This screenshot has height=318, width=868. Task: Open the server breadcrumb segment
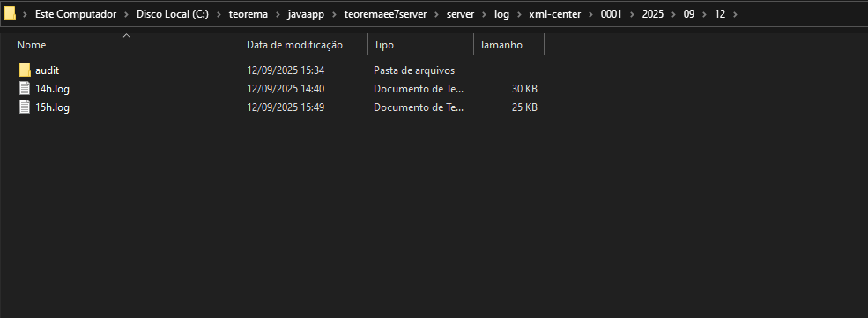click(461, 14)
